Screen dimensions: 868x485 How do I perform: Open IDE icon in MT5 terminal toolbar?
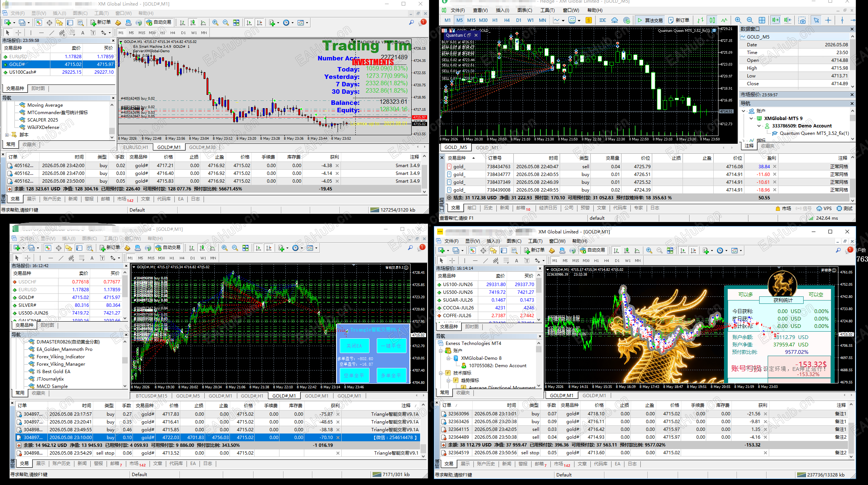pos(603,20)
